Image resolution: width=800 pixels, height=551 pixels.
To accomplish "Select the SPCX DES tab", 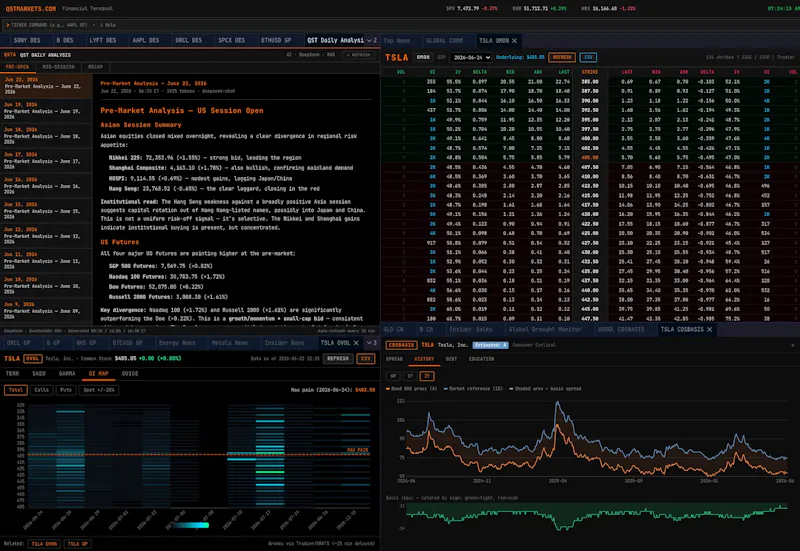I will point(231,40).
